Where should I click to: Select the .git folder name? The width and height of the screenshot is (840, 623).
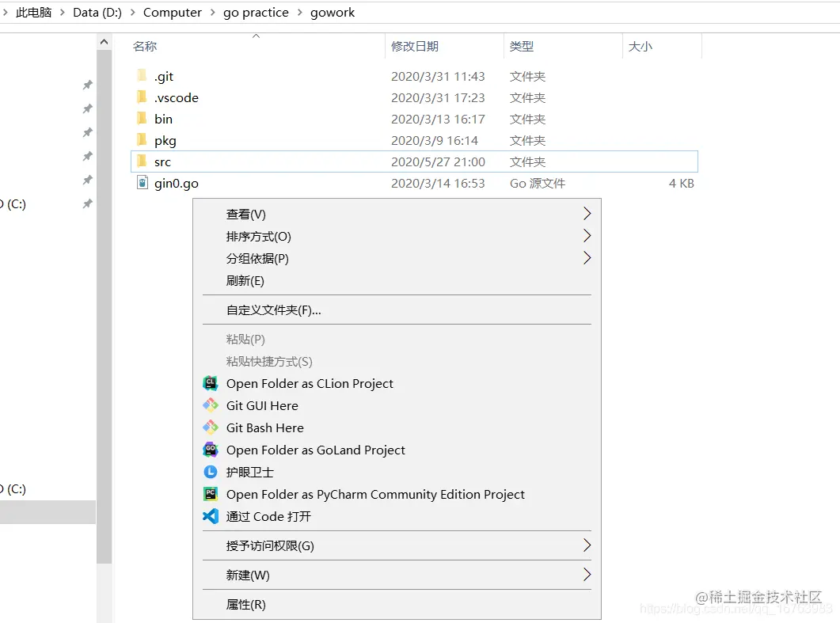coord(163,77)
